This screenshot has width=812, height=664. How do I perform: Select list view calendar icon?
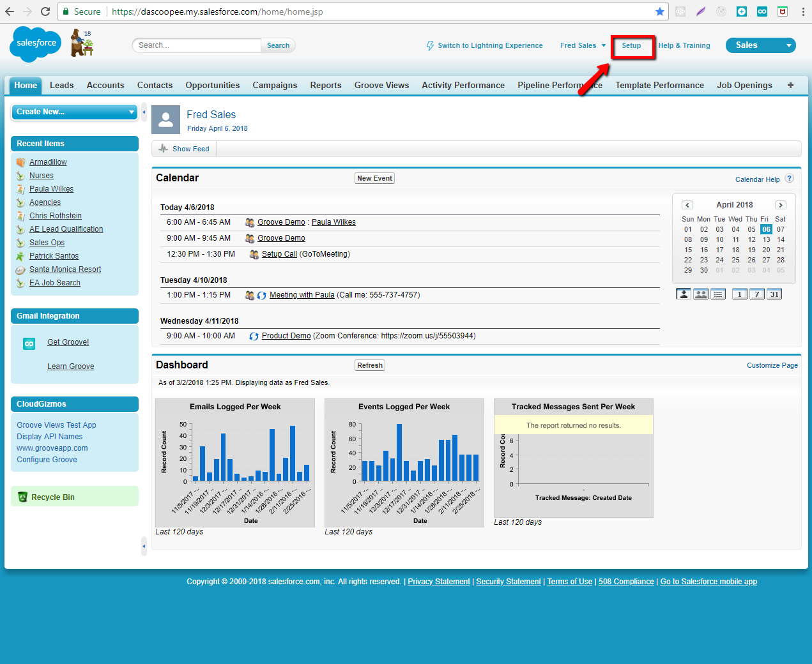pos(718,294)
